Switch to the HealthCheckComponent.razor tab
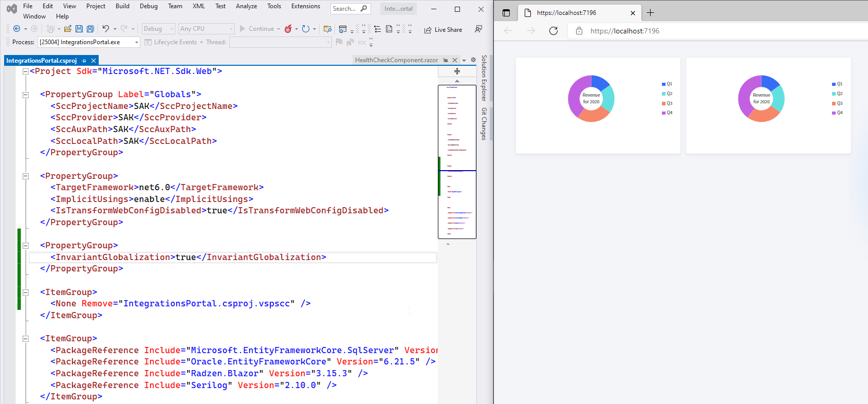868x404 pixels. pos(396,60)
